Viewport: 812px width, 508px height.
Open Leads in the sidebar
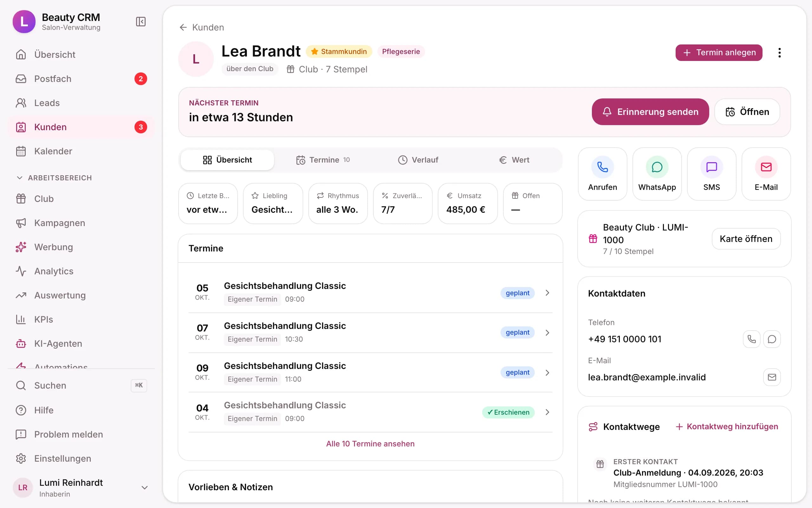[x=81, y=103]
